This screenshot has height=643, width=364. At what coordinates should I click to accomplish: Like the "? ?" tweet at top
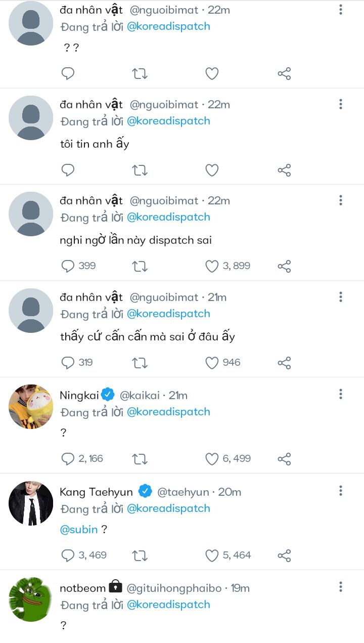pos(212,74)
